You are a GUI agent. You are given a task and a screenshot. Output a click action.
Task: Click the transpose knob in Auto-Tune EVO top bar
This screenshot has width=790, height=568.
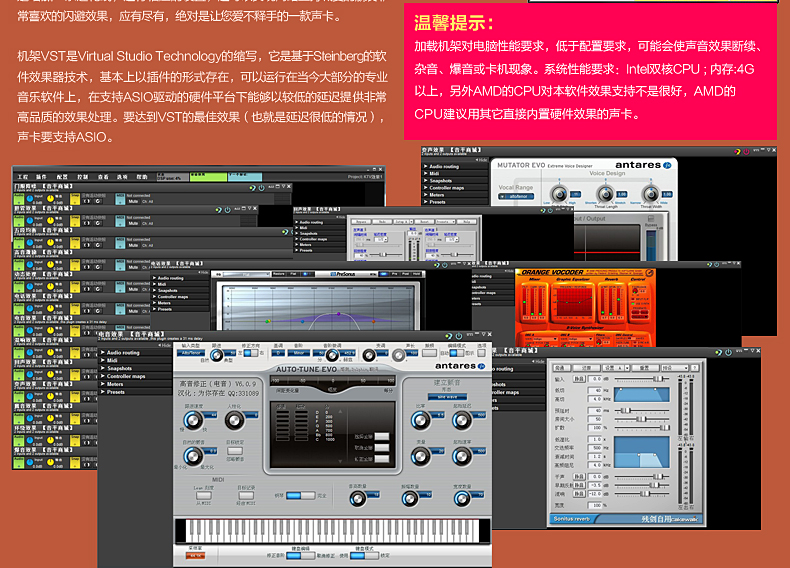(369, 356)
